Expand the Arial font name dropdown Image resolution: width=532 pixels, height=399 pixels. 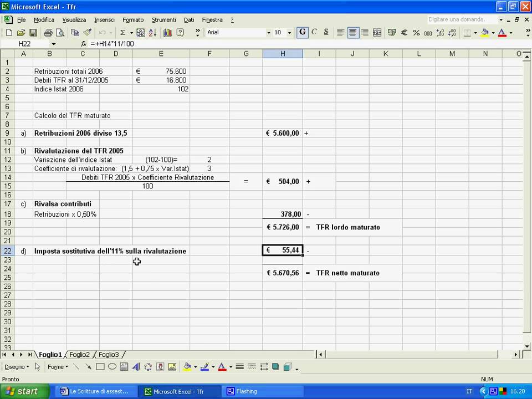268,33
